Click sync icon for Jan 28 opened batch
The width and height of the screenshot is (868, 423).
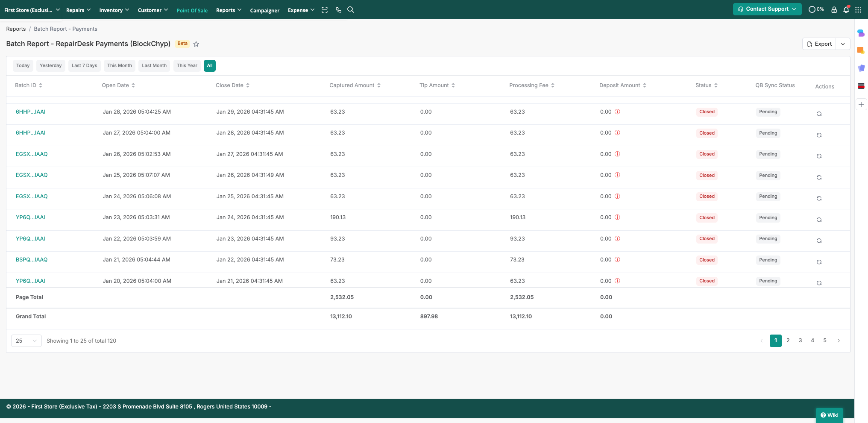[x=819, y=114]
